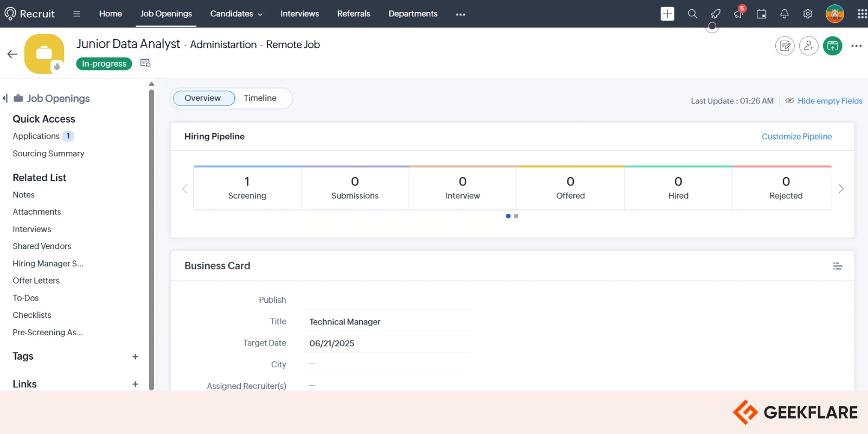Click the Target Date value 06/21/2025
This screenshot has width=868, height=434.
[x=331, y=343]
